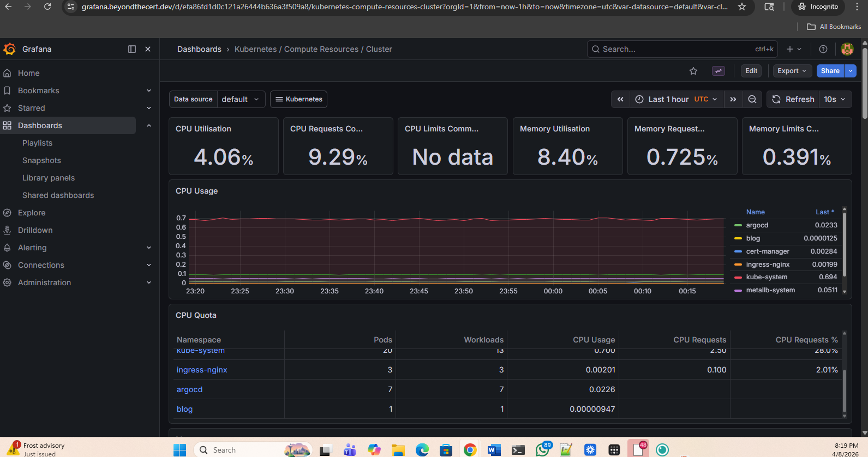Sort legend by Last * column

coord(825,212)
